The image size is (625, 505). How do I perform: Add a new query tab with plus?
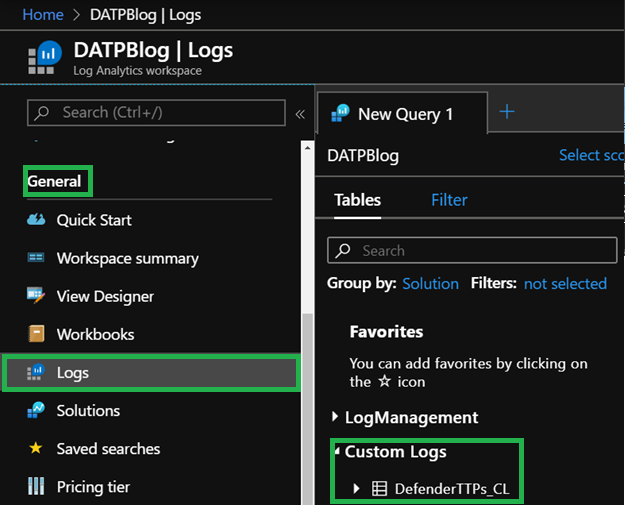(x=506, y=112)
